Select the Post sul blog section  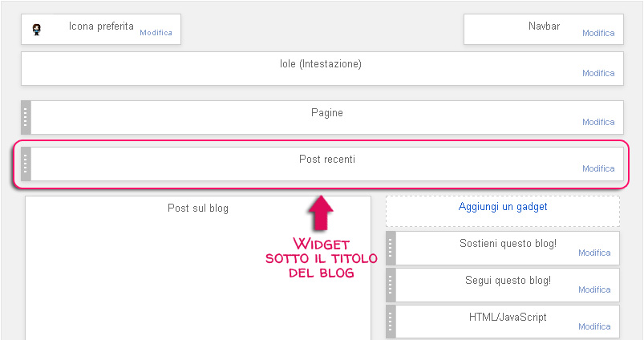[198, 268]
